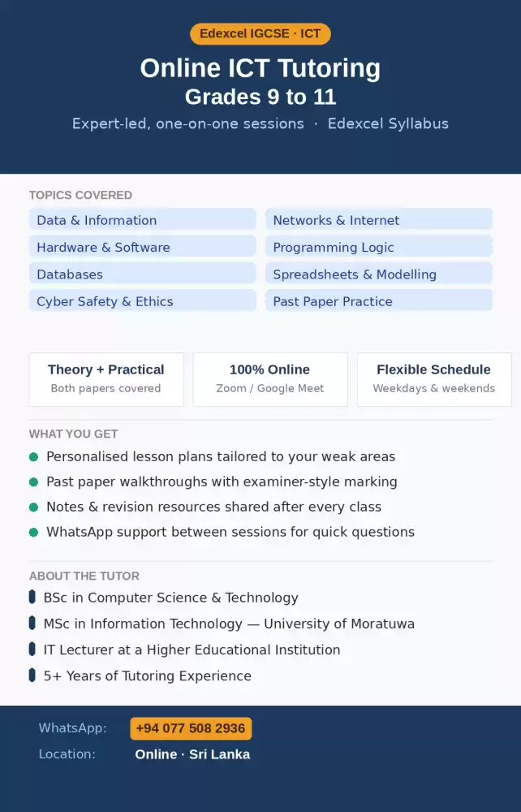Click the 5+ Years of Tutoring Experience line

(x=148, y=676)
